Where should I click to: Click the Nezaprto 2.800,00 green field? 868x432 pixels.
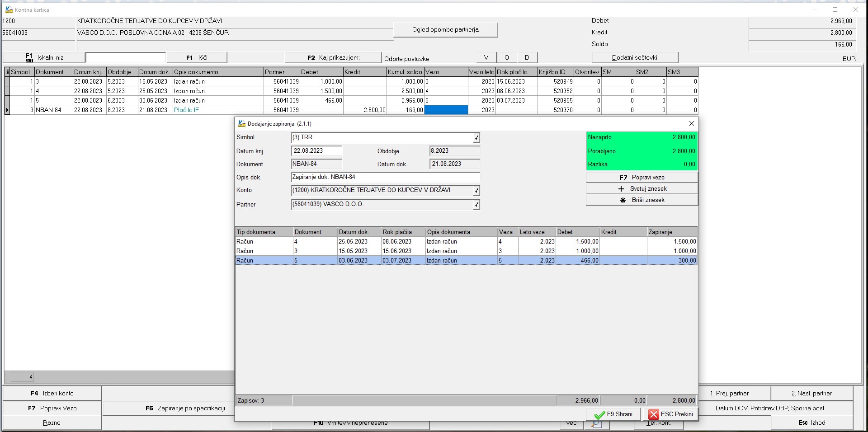(642, 137)
